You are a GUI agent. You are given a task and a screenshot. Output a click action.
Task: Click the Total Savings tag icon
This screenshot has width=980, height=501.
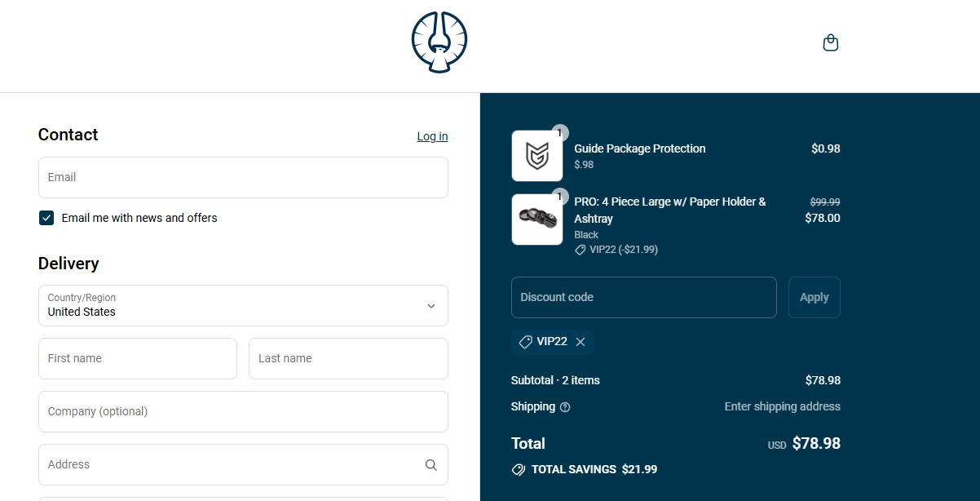click(x=519, y=470)
